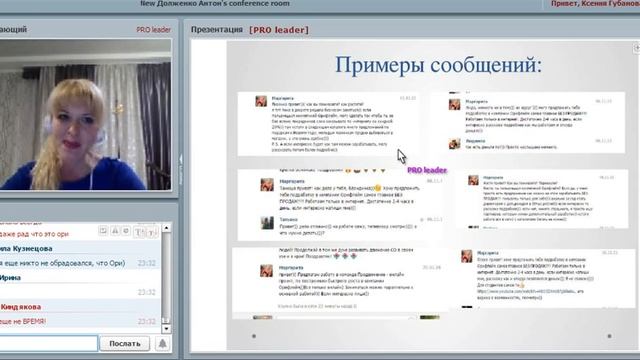Image resolution: width=640 pixels, height=360 pixels.
Task: Click the Привет, Ксения greeting at top right
Action: point(596,3)
